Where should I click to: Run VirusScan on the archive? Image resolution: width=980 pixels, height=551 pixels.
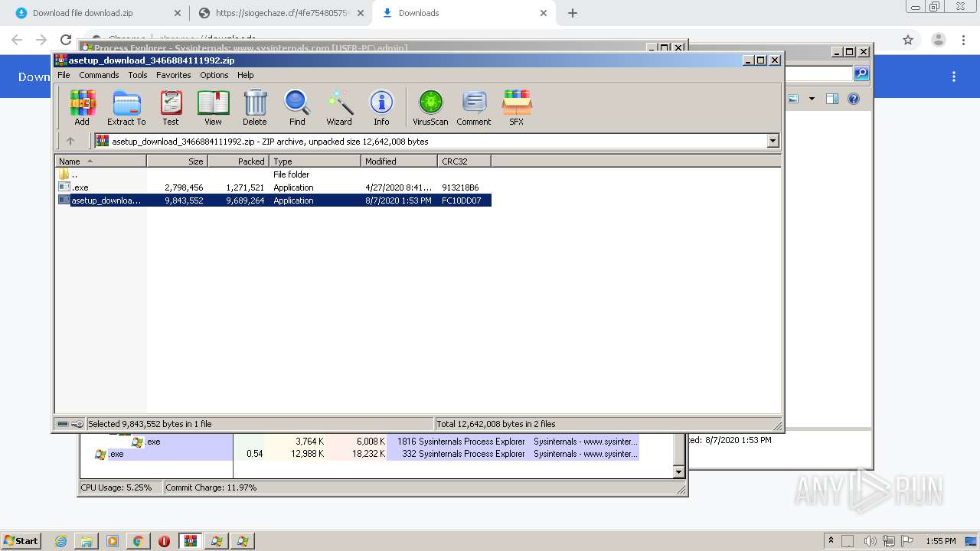click(430, 107)
